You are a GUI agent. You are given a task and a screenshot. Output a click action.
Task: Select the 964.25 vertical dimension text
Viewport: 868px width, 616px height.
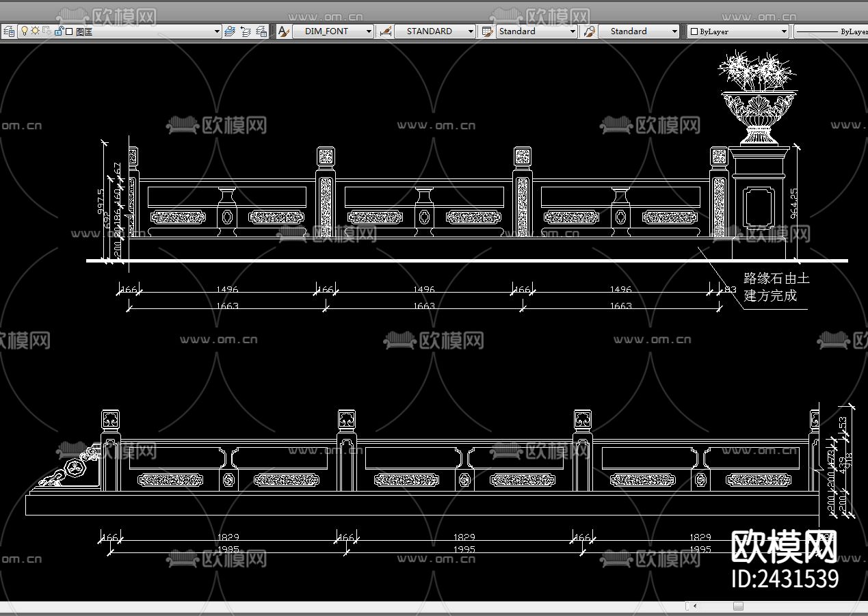[x=793, y=203]
